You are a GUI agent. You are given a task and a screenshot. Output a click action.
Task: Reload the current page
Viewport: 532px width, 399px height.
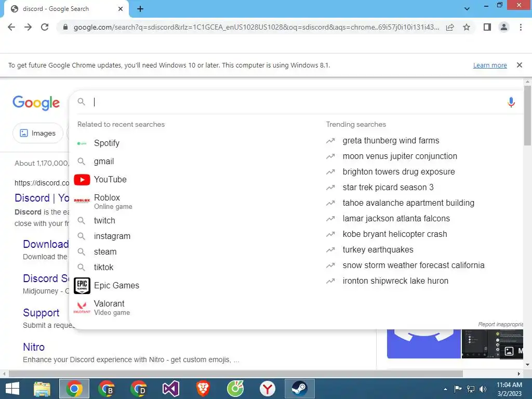(45, 27)
